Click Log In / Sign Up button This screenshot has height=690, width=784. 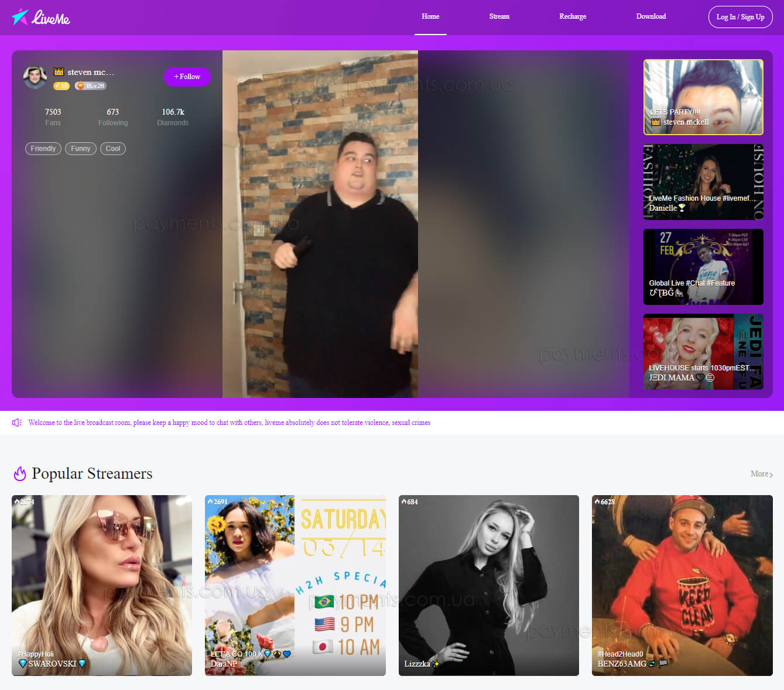coord(740,17)
